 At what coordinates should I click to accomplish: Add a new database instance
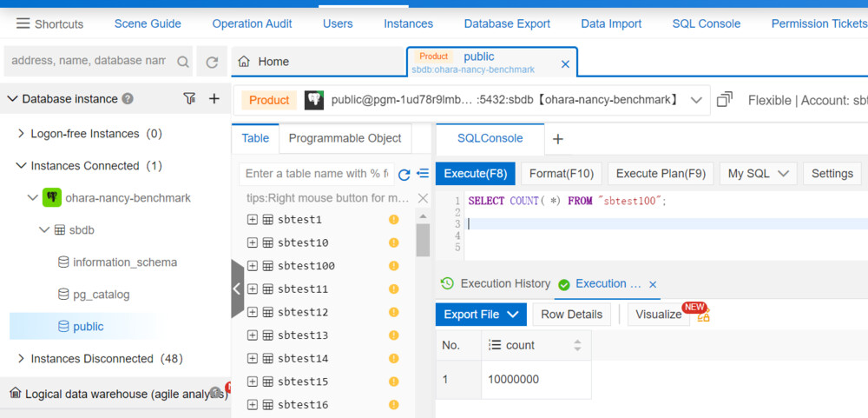(x=214, y=99)
